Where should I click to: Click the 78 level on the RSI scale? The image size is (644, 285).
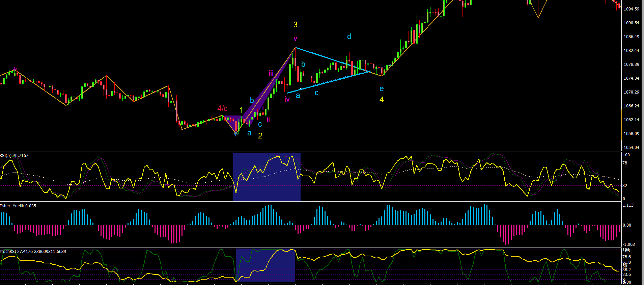click(x=625, y=163)
